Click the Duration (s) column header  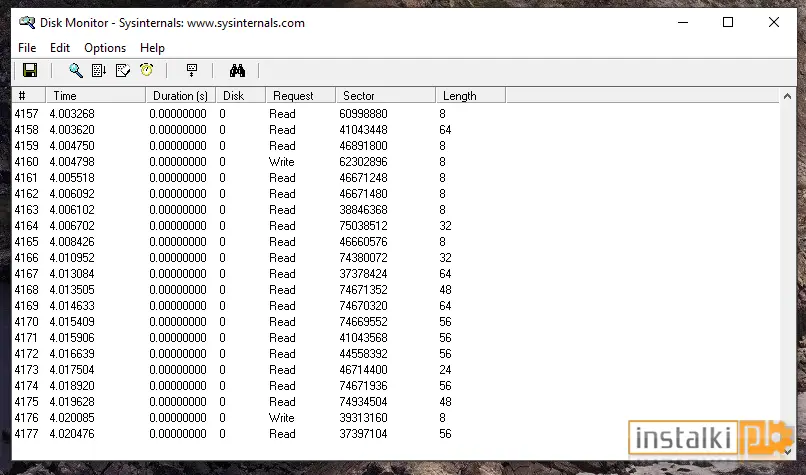[x=180, y=96]
